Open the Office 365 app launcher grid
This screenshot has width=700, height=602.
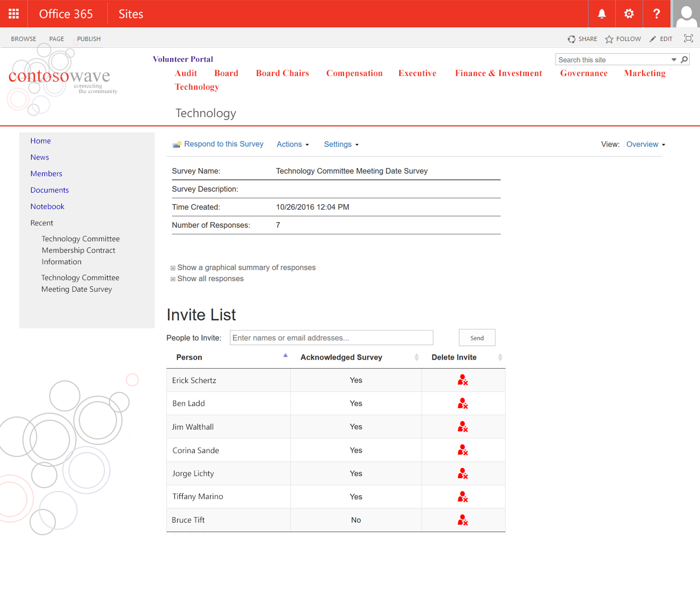point(14,14)
